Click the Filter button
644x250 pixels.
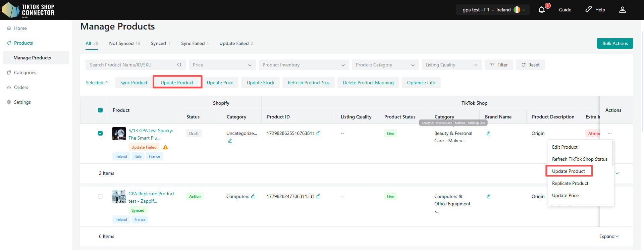[x=499, y=65]
